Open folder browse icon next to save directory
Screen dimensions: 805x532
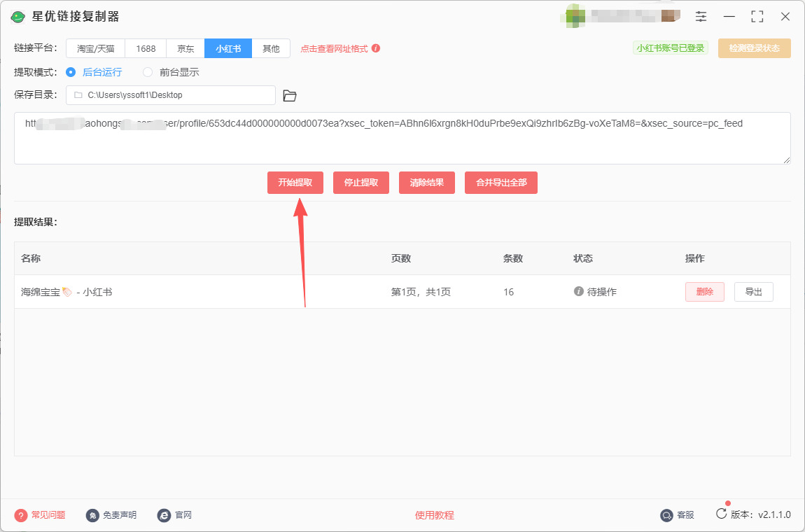coord(290,95)
